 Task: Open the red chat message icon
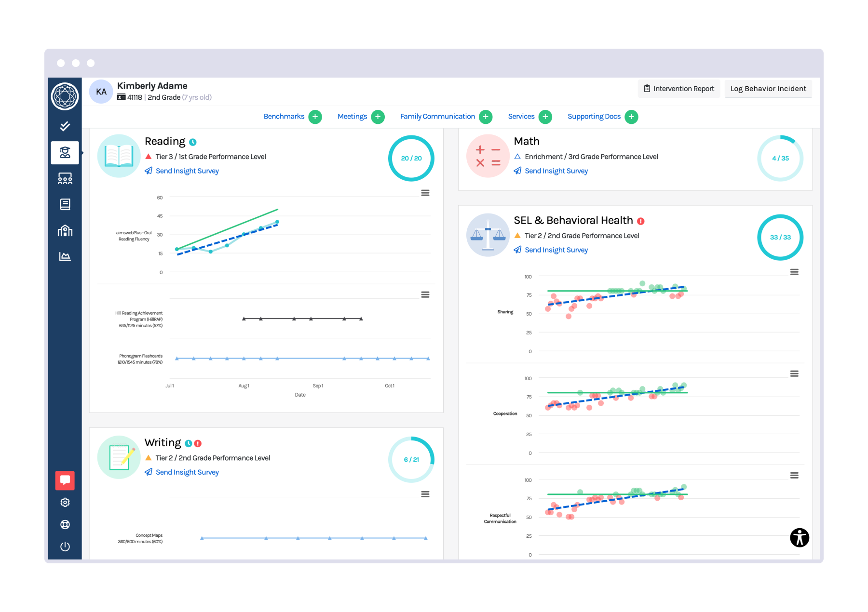tap(65, 480)
